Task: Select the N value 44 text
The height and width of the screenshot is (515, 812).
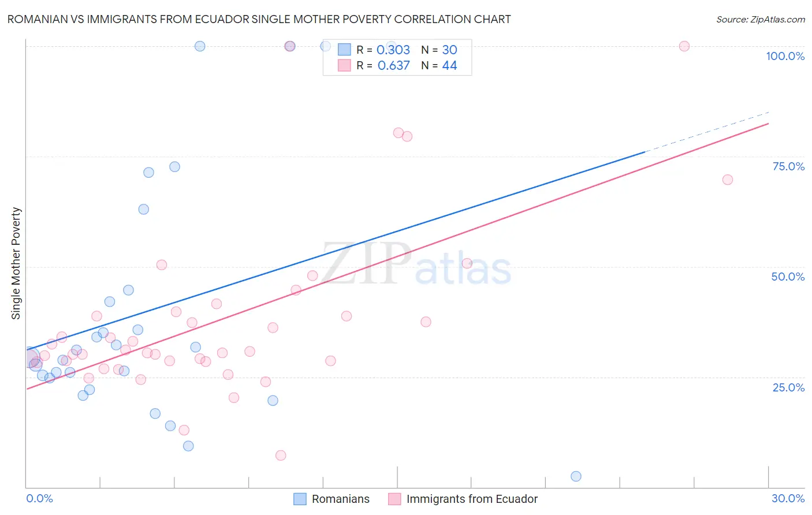Action: tap(449, 65)
